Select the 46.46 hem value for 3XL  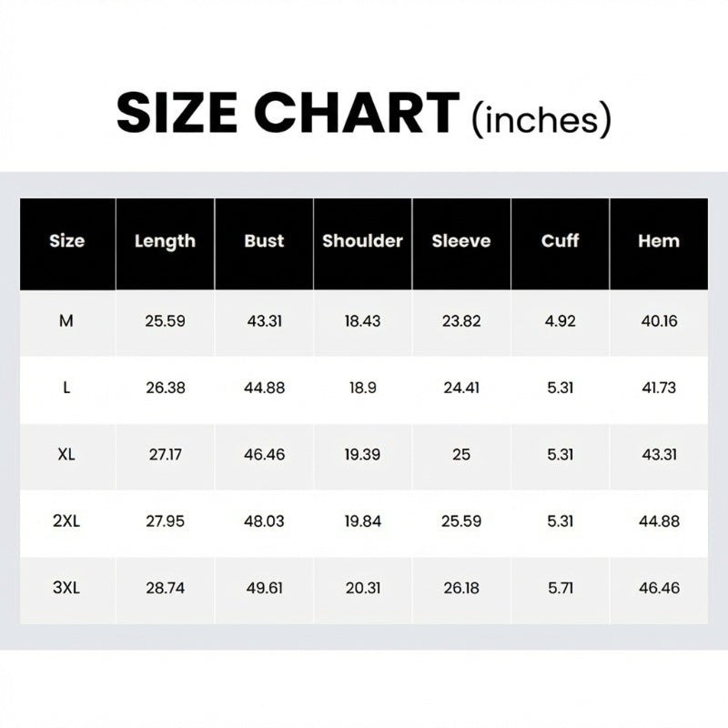coord(659,588)
